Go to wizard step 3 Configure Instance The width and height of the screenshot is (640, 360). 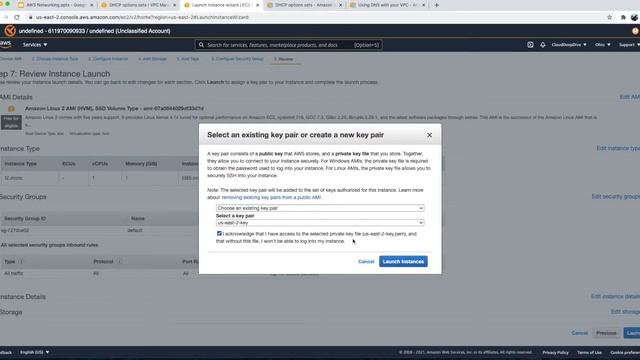108,59
